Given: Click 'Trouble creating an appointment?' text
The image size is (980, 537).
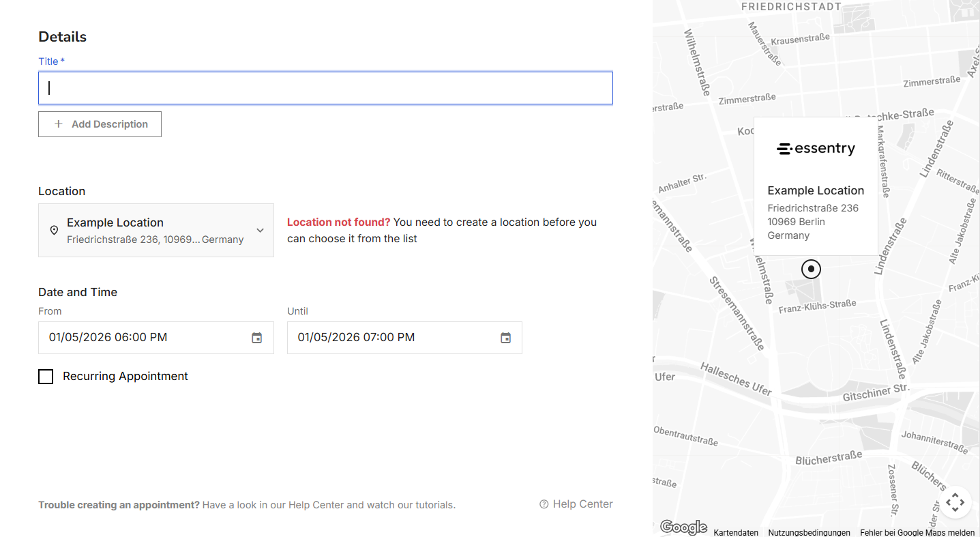Looking at the screenshot, I should (x=119, y=505).
